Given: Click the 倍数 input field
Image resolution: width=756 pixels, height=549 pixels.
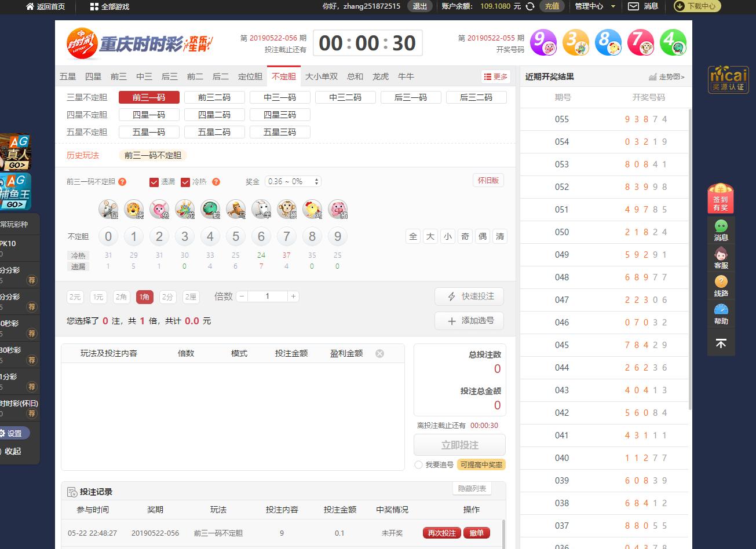Looking at the screenshot, I should (268, 296).
